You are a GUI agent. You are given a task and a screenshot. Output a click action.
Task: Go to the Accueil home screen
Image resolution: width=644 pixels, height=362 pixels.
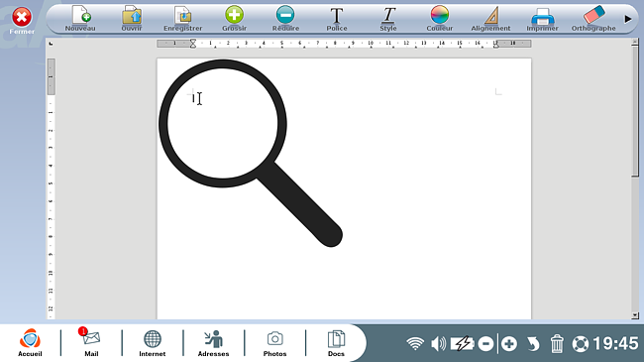[x=30, y=342]
